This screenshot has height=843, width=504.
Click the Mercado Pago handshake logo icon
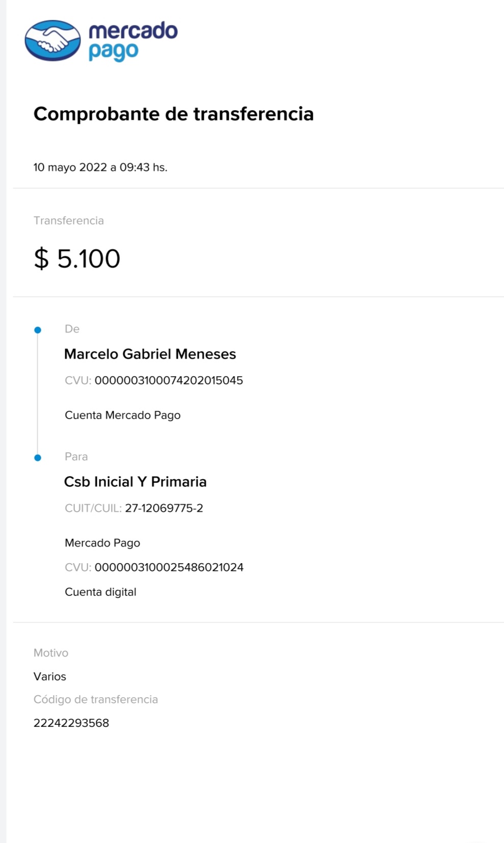pyautogui.click(x=52, y=41)
